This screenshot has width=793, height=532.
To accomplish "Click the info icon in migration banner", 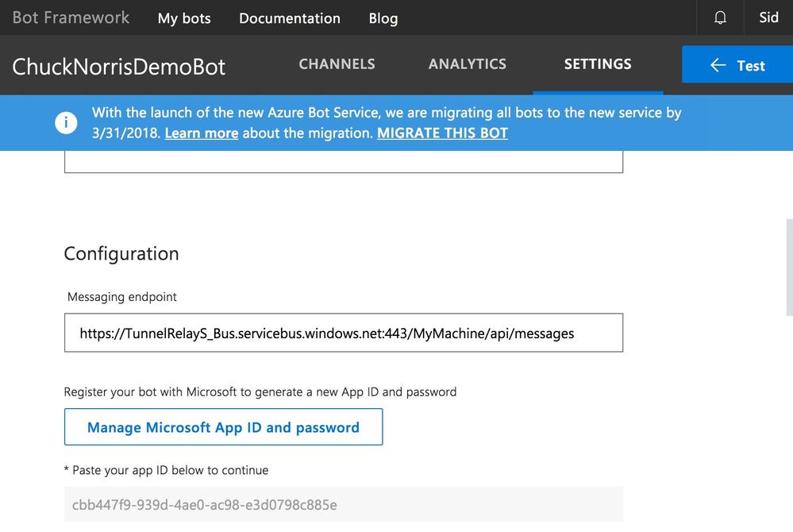I will (66, 123).
